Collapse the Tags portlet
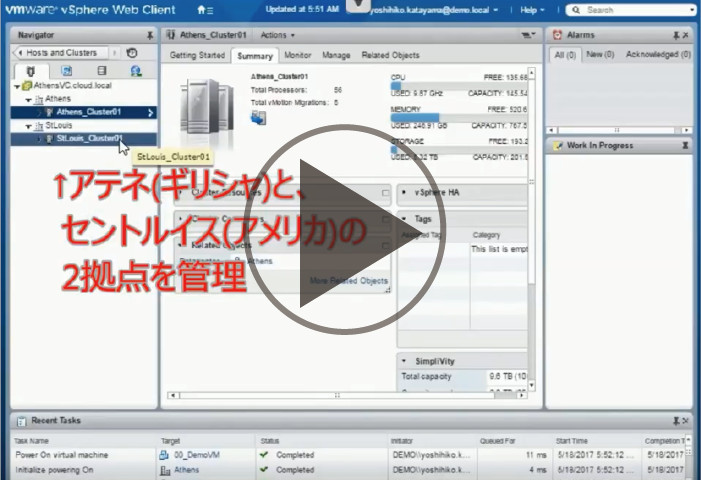 click(x=404, y=219)
